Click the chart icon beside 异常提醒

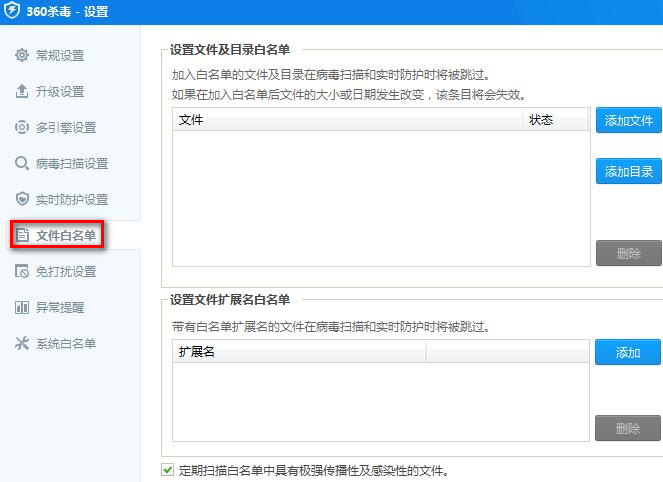(x=22, y=307)
